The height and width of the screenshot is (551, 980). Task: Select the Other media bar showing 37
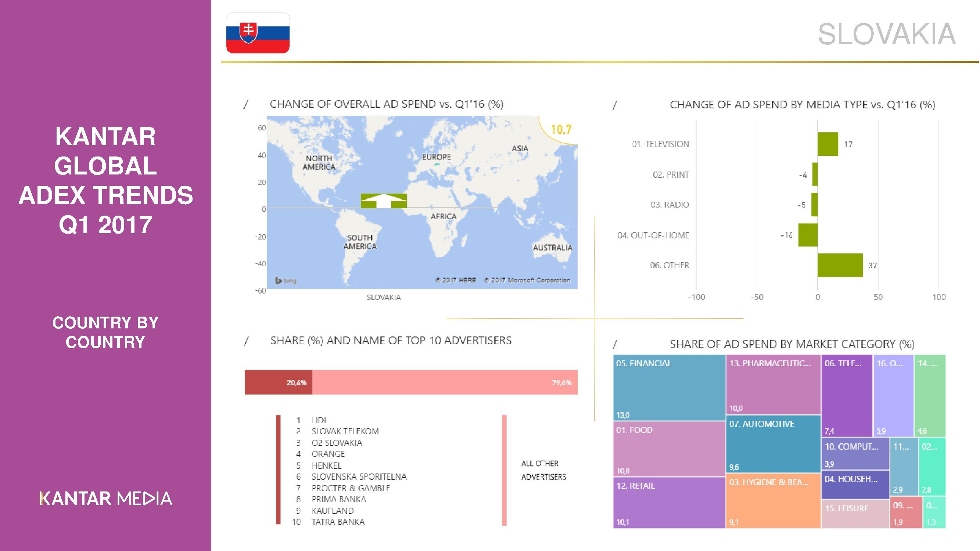click(840, 265)
